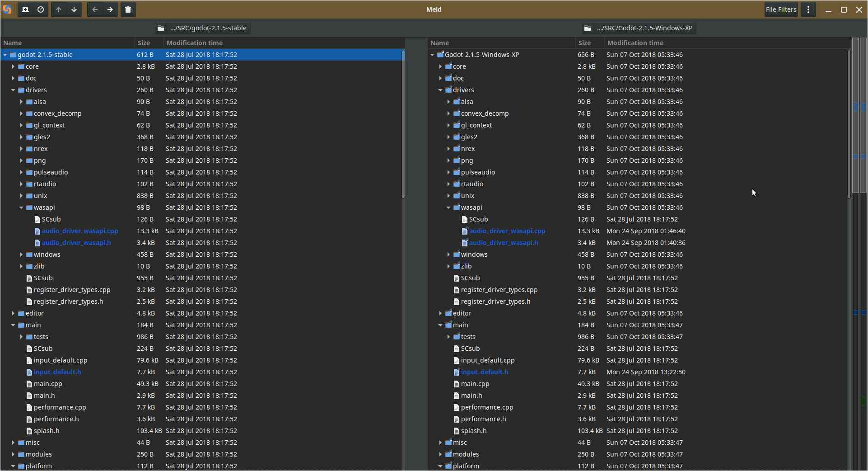
Task: Go to previous change with up arrow
Action: [x=59, y=9]
